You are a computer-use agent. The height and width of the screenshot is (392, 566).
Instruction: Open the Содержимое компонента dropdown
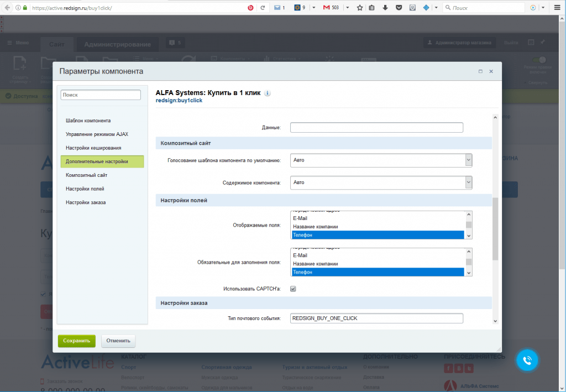(381, 182)
